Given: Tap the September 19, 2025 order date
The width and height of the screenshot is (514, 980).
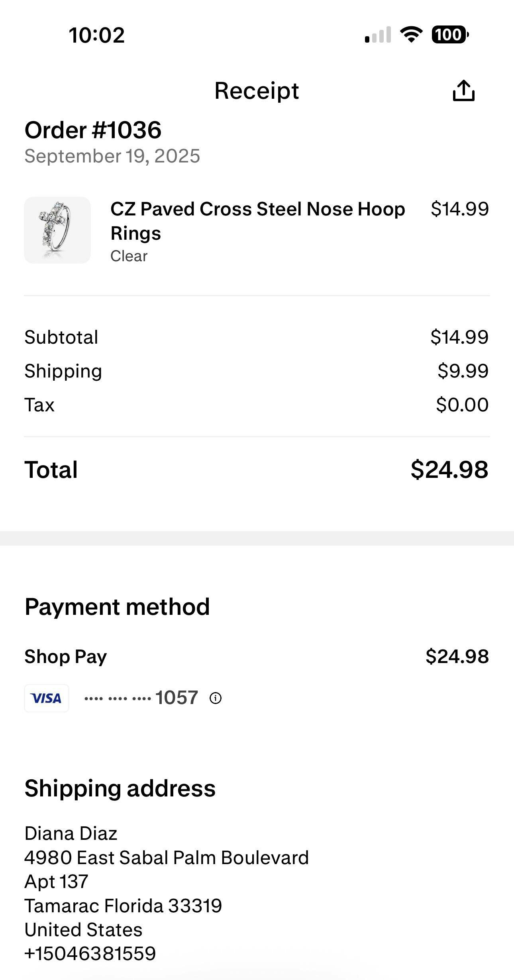Looking at the screenshot, I should 112,156.
